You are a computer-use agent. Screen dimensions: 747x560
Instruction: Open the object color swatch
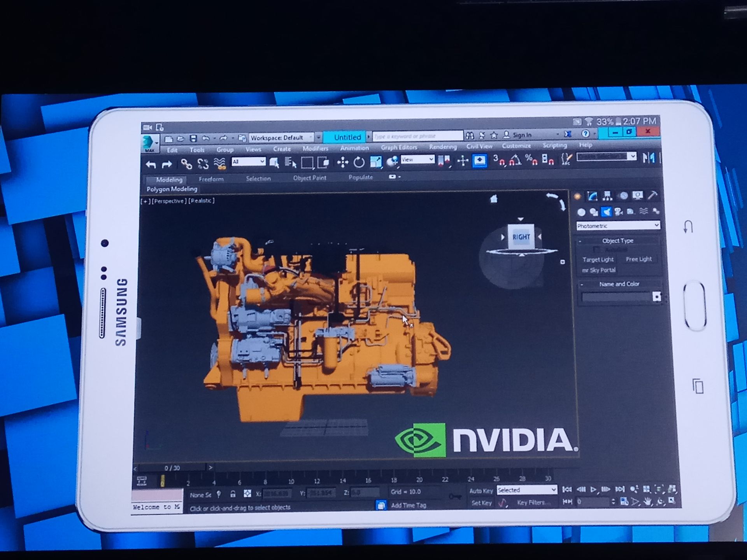[657, 297]
